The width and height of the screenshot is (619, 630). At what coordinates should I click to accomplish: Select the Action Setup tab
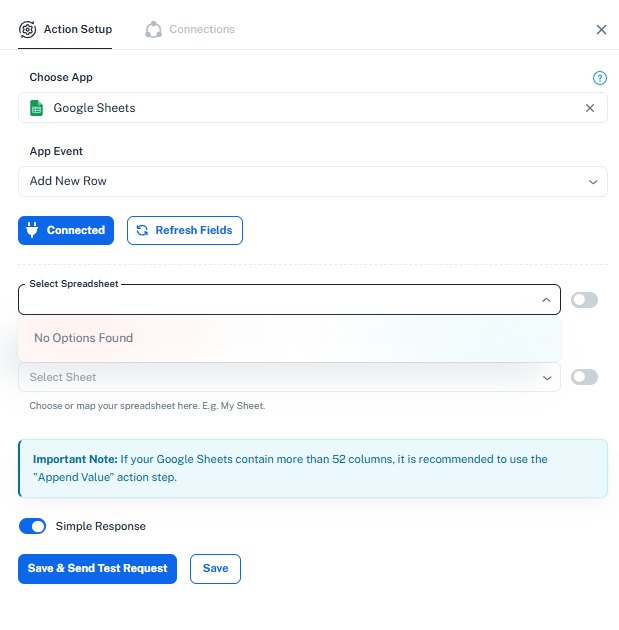[65, 29]
